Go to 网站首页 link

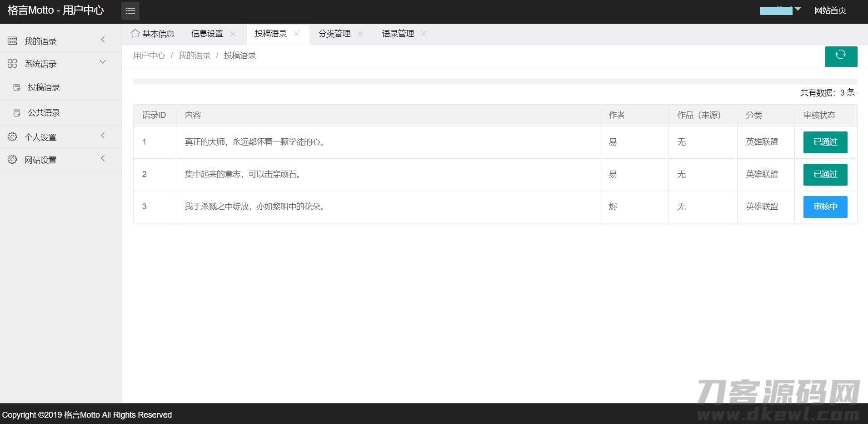click(x=830, y=10)
